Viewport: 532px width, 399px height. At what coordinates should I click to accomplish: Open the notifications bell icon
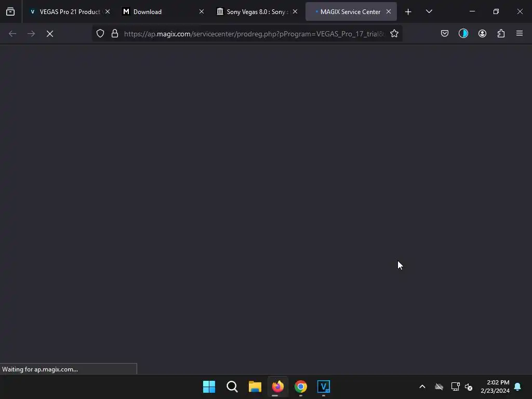518,387
